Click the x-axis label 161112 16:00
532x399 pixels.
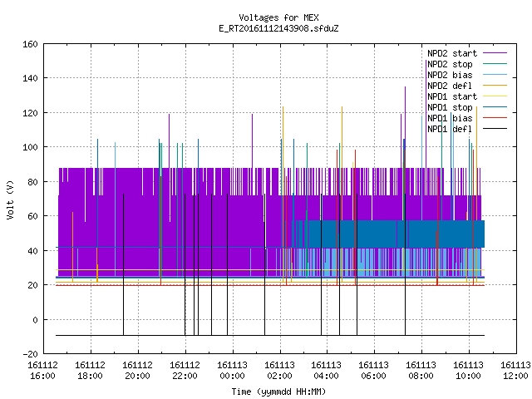coord(42,371)
